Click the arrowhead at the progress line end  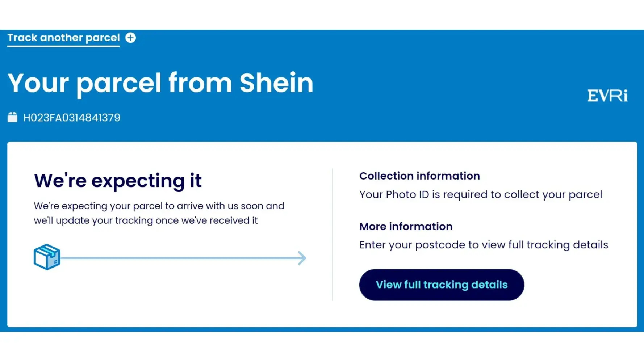coord(302,258)
